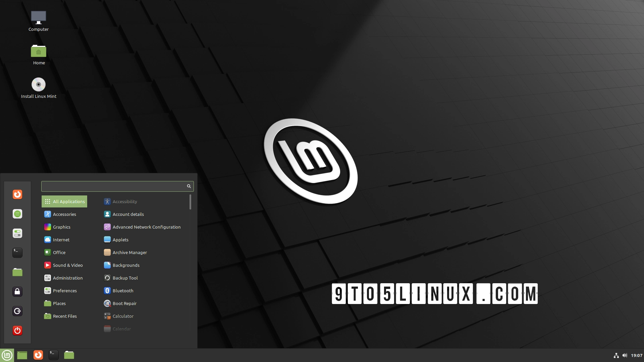Launch the Terminal from the menu sidebar
Image resolution: width=644 pixels, height=362 pixels.
(x=17, y=253)
